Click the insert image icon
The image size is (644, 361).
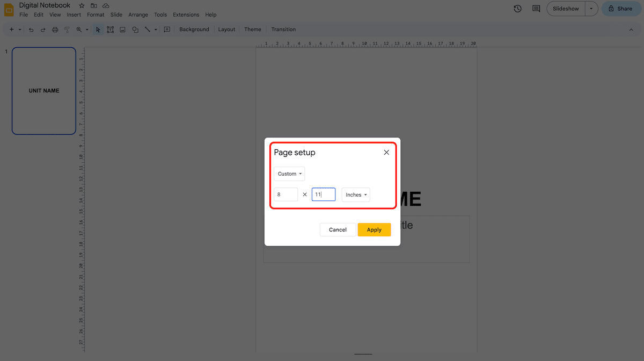click(122, 30)
